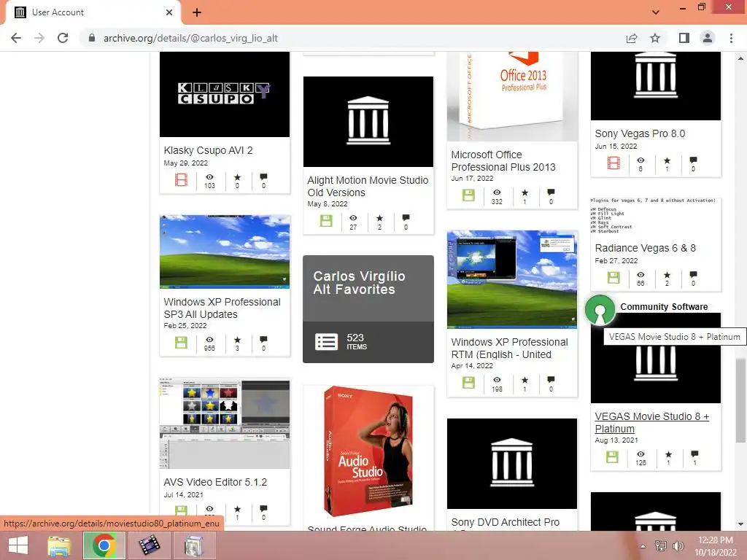Toggle the browser side panel
747x560 pixels.
[x=684, y=38]
